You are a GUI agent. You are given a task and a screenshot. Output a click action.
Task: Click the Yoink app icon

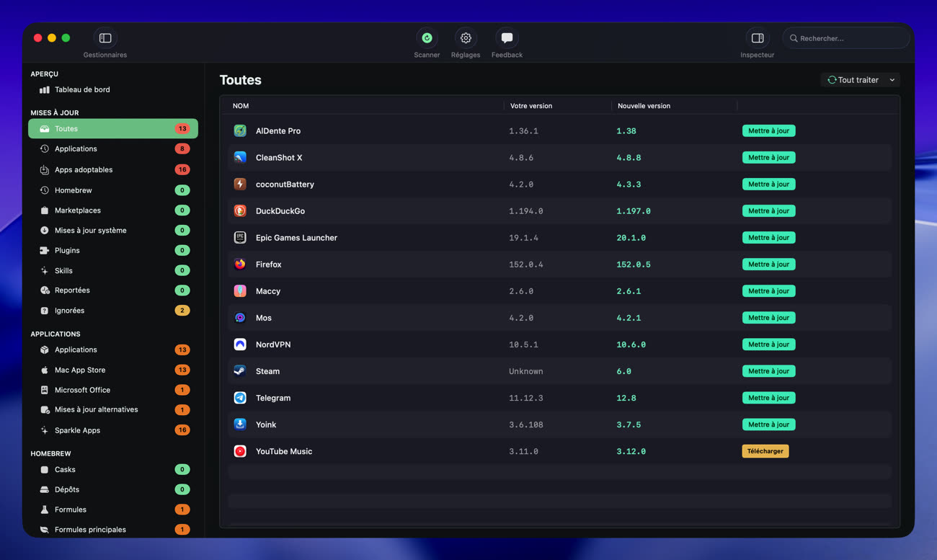pyautogui.click(x=240, y=425)
